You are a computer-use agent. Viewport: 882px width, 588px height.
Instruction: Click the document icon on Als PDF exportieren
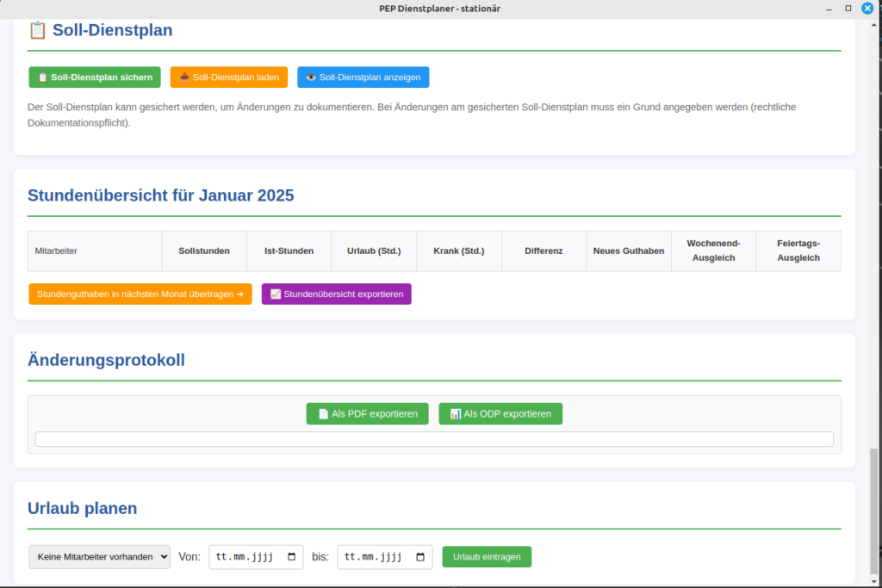pos(323,414)
